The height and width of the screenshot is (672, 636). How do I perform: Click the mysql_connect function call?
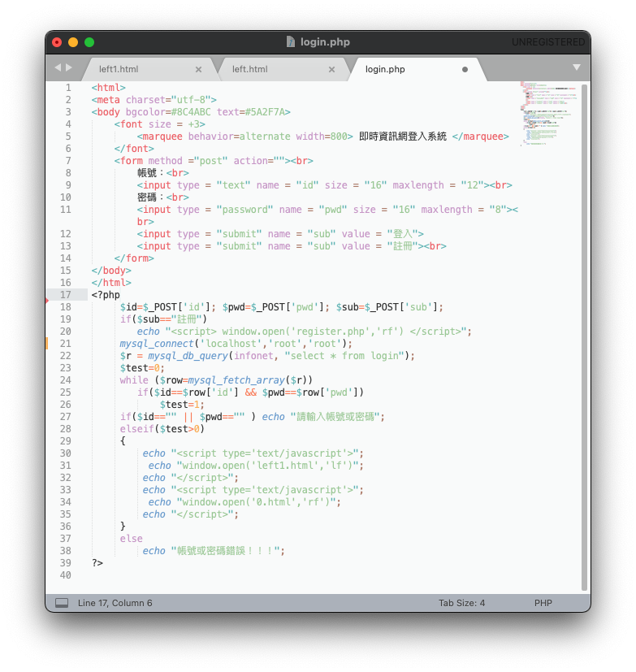(157, 344)
